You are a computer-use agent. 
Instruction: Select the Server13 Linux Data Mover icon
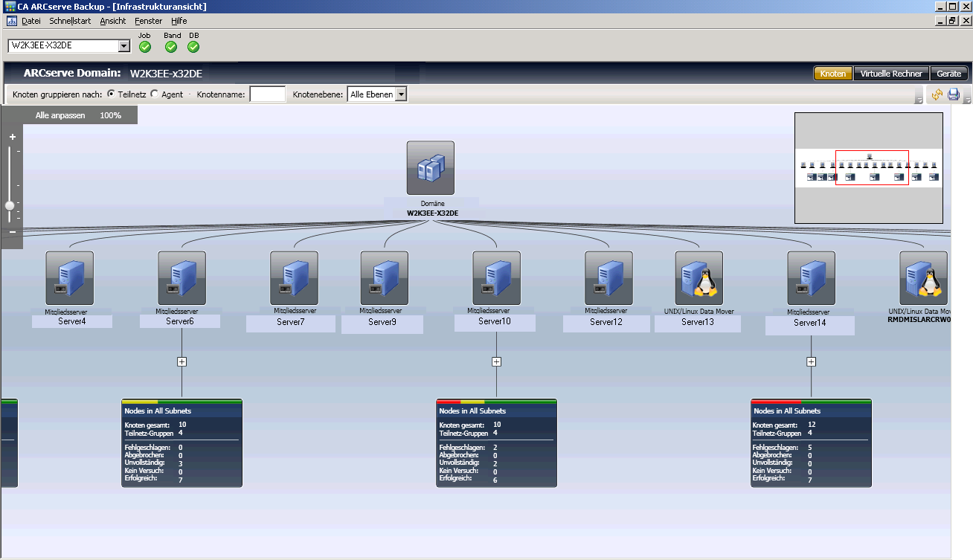(699, 278)
